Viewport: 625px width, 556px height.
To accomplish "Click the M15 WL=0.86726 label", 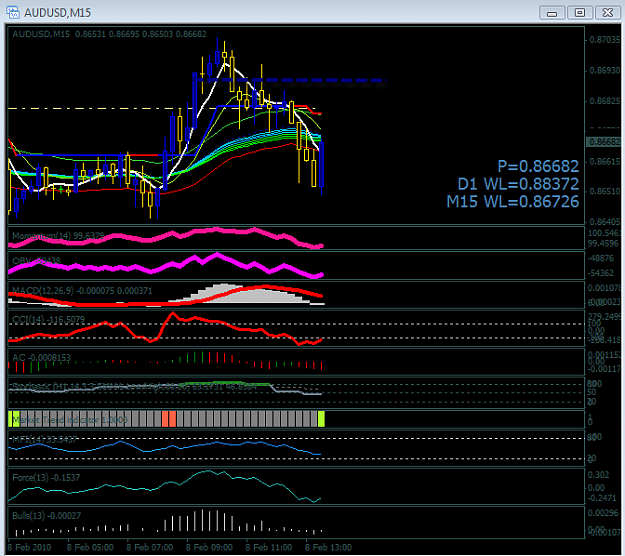I will tap(513, 201).
